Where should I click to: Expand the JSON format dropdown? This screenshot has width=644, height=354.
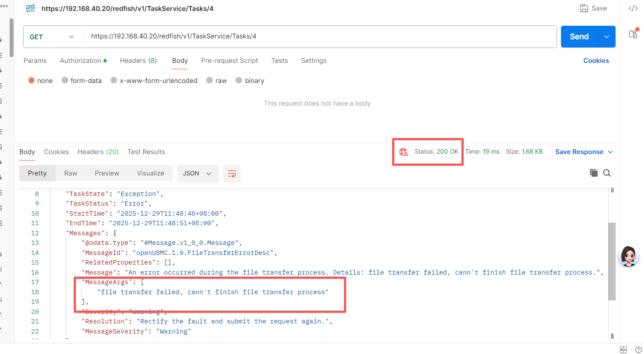pyautogui.click(x=197, y=173)
